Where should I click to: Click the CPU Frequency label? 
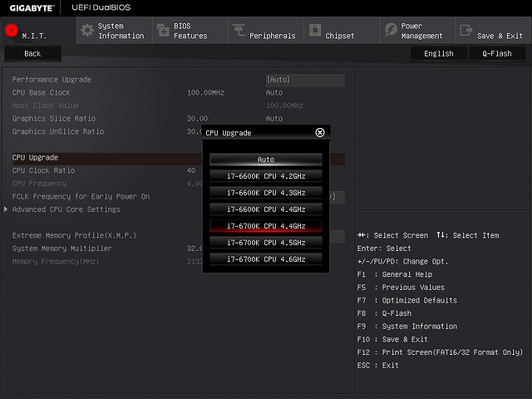pyautogui.click(x=39, y=184)
